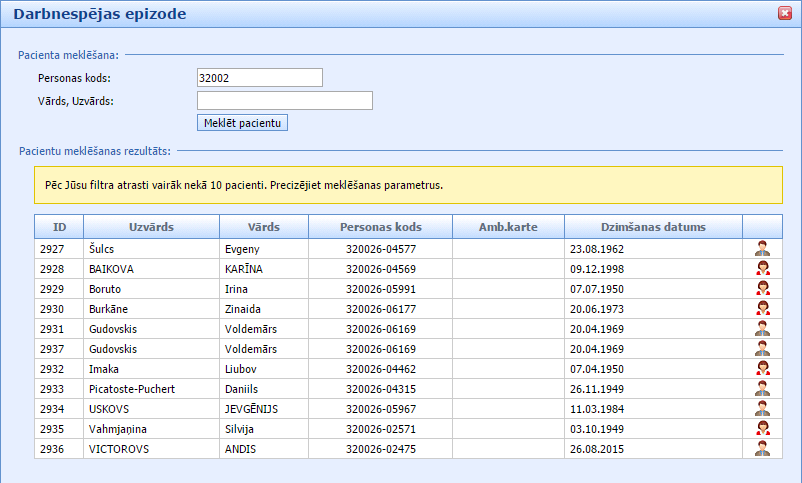Click the ID column header
Screen dimensions: 802x483
coord(59,227)
